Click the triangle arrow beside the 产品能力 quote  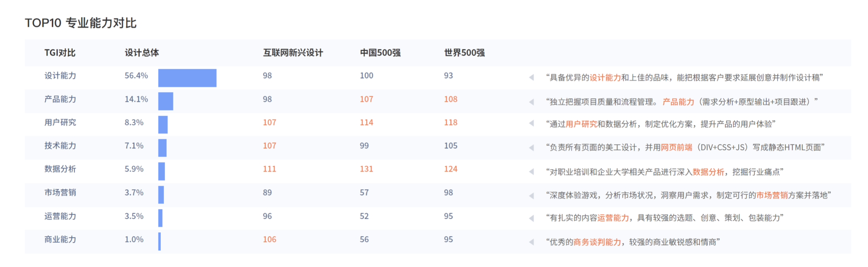point(531,102)
